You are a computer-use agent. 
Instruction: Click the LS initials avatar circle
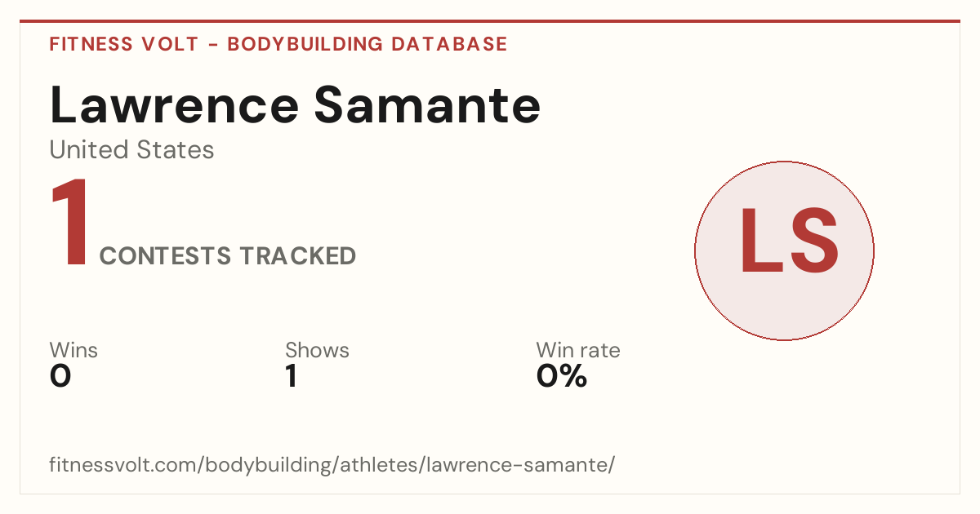[x=784, y=250]
